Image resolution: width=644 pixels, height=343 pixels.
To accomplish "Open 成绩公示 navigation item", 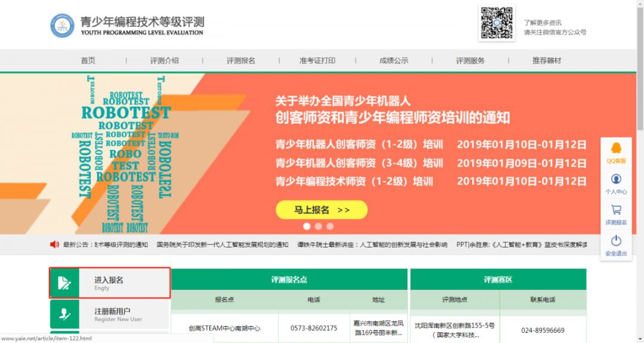I will (394, 60).
